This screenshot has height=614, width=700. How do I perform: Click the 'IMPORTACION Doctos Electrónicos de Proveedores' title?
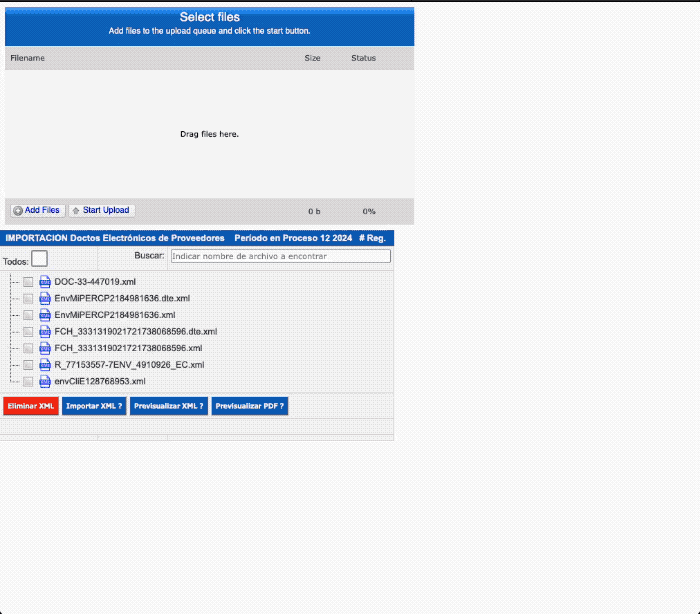[115, 238]
